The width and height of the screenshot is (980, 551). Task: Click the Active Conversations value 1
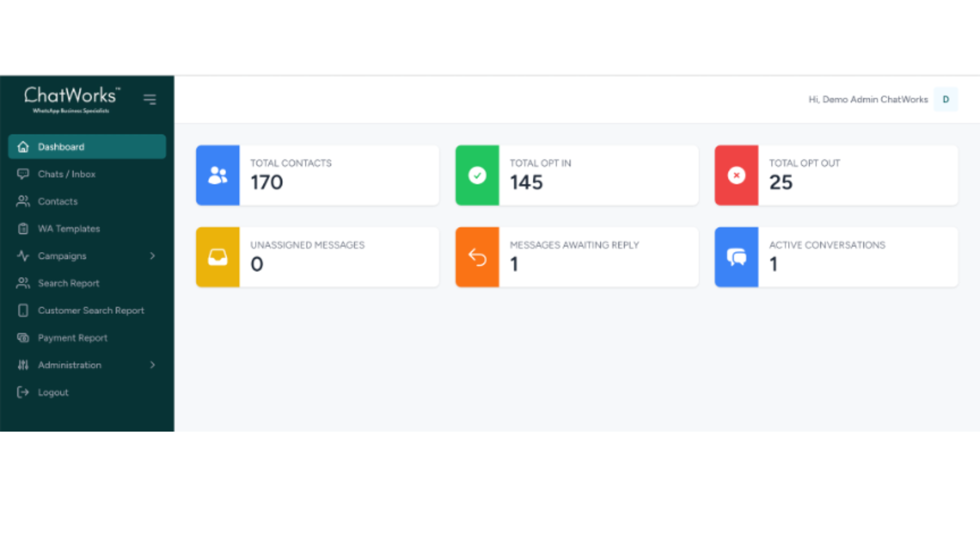(x=774, y=264)
